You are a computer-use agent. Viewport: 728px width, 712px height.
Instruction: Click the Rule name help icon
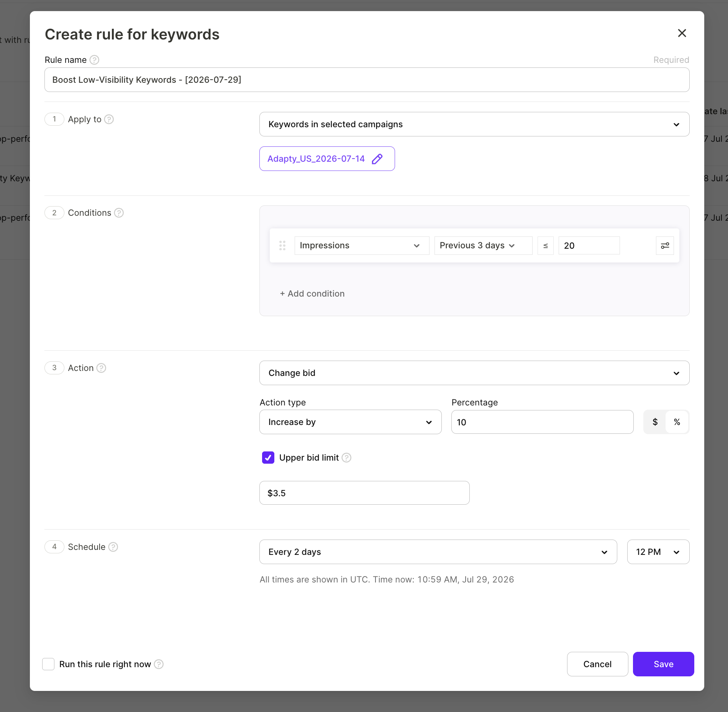94,60
